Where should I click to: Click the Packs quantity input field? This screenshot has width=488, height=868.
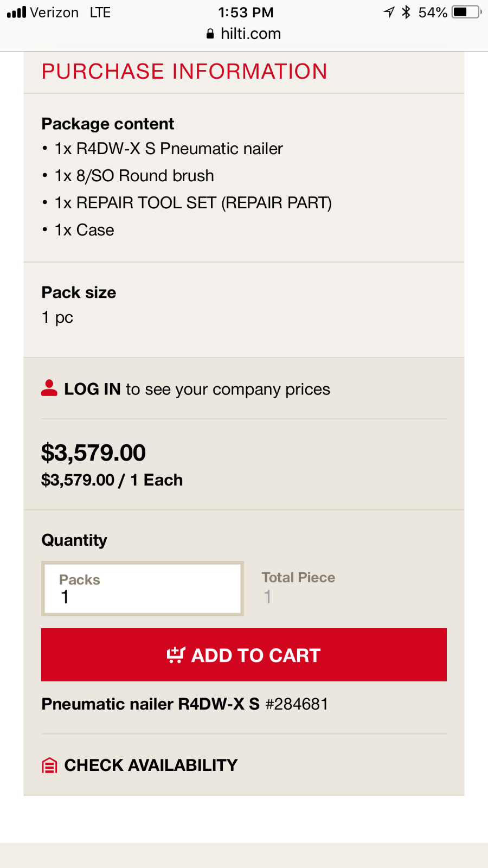tap(143, 589)
